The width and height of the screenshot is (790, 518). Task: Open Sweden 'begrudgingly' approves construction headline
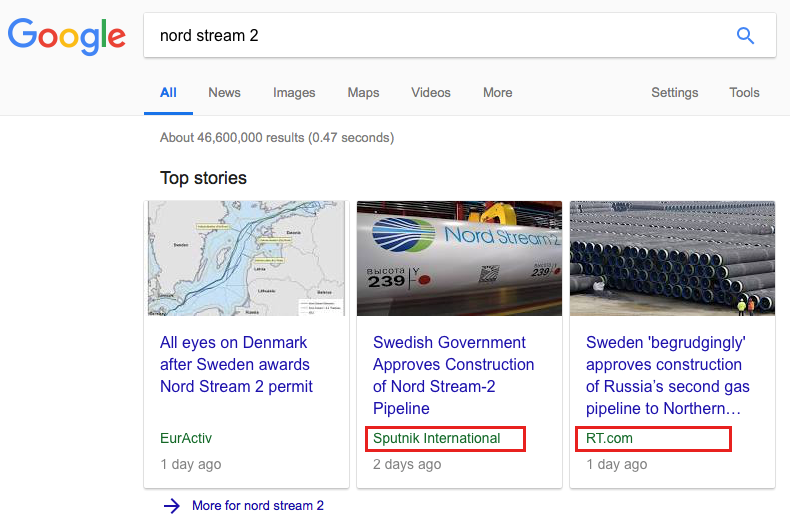(668, 375)
